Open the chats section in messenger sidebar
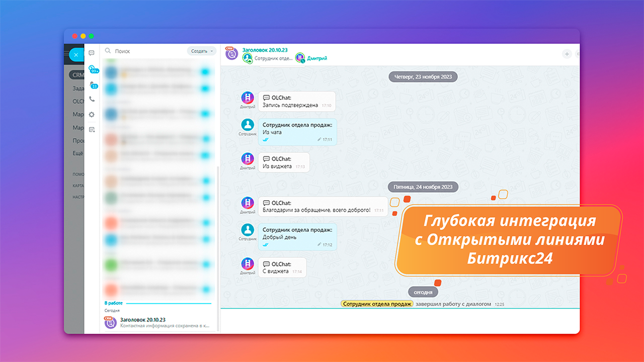Image resolution: width=644 pixels, height=362 pixels. point(92,53)
